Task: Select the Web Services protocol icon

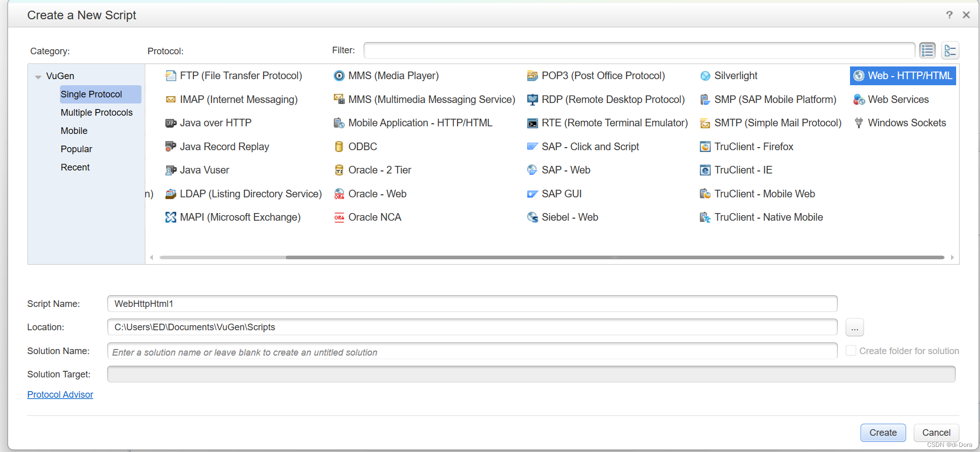Action: [859, 99]
